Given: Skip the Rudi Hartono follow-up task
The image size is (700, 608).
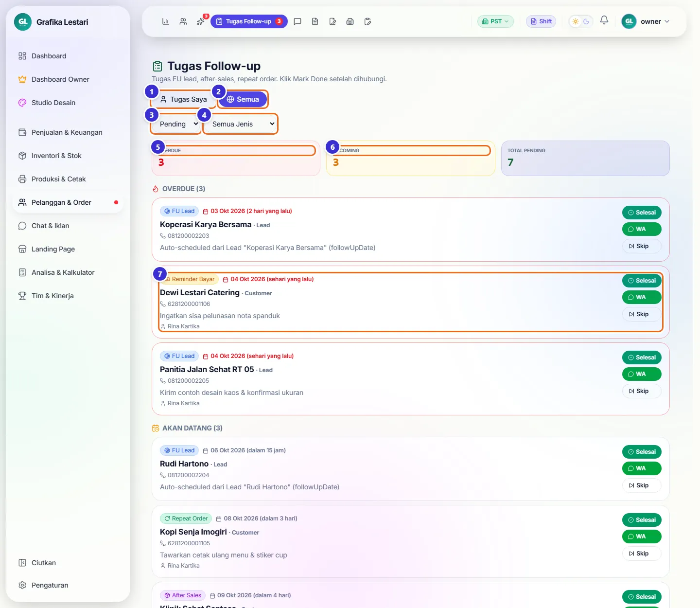Looking at the screenshot, I should 642,485.
